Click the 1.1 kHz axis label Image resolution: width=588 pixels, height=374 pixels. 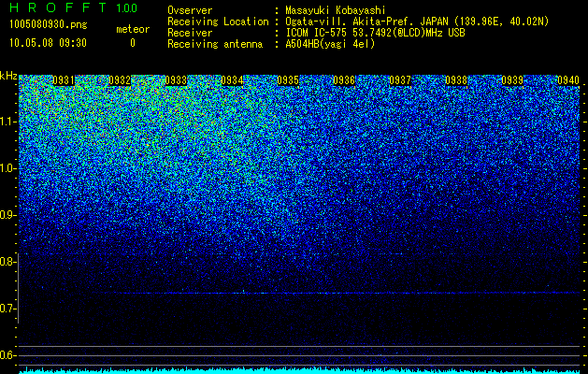click(7, 122)
